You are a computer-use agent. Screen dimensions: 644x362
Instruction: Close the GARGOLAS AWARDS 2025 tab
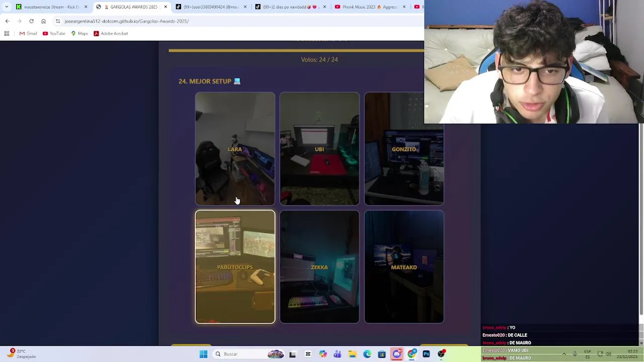click(166, 7)
